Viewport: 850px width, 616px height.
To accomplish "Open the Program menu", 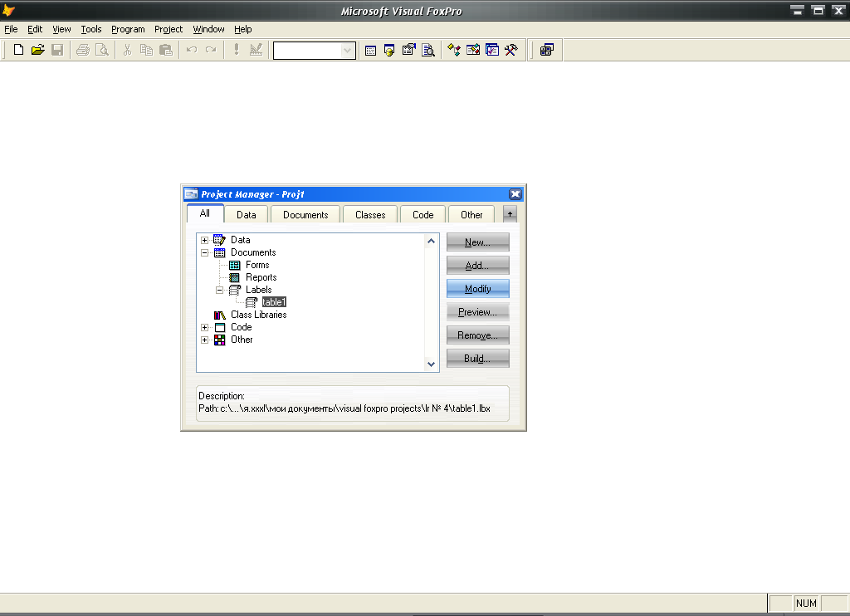I will (x=128, y=29).
